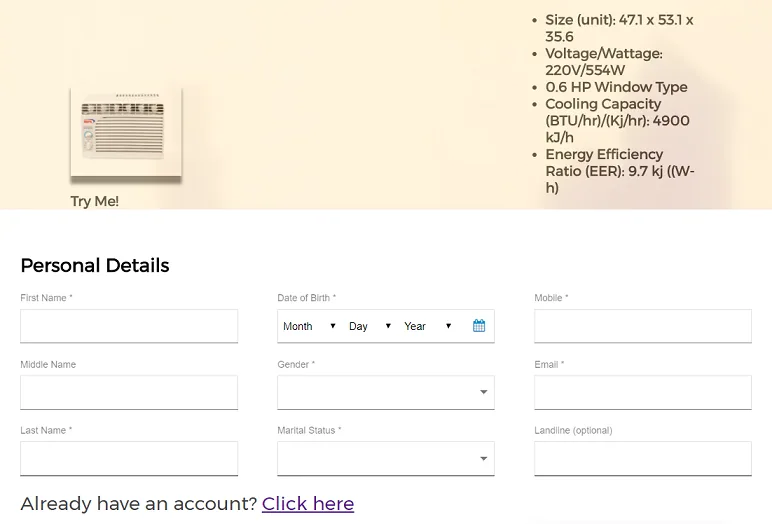Expand the Day dropdown
The height and width of the screenshot is (524, 772).
tap(370, 326)
